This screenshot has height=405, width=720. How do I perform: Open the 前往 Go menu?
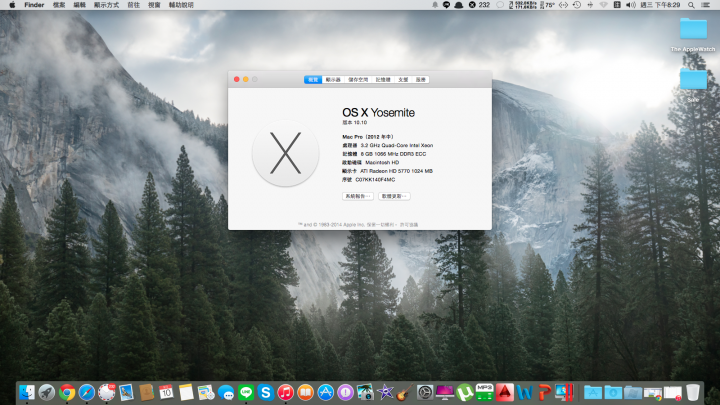(x=134, y=5)
